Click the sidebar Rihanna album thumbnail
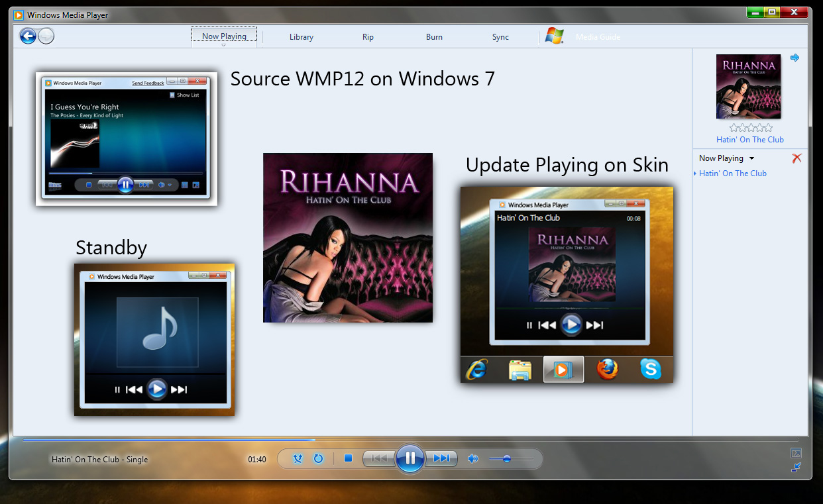Viewport: 823px width, 504px height. [x=749, y=87]
